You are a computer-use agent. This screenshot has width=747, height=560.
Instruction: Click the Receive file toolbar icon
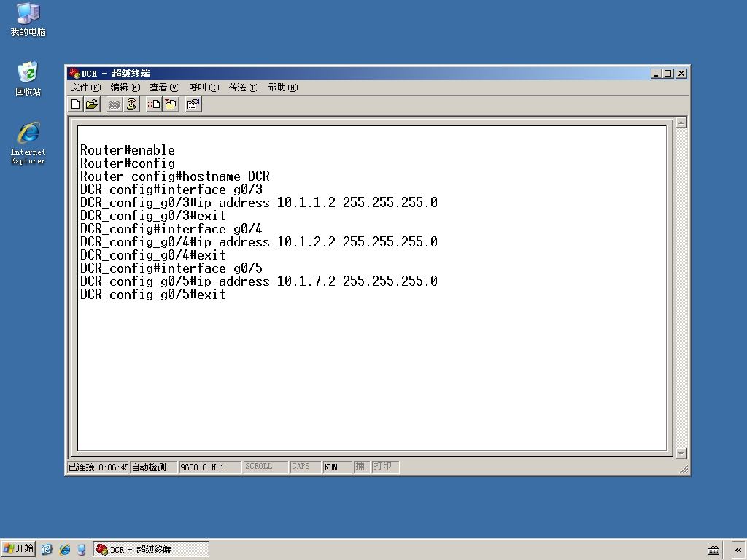(171, 104)
